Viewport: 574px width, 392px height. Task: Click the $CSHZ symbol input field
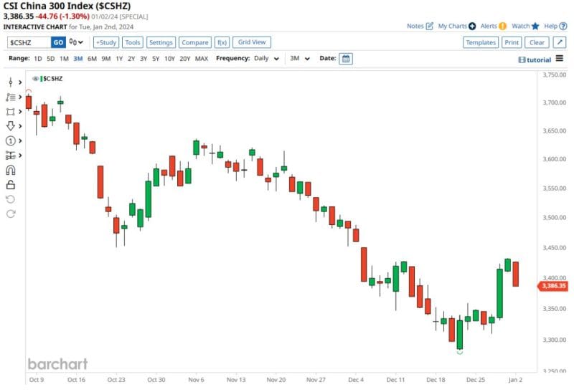coord(29,42)
